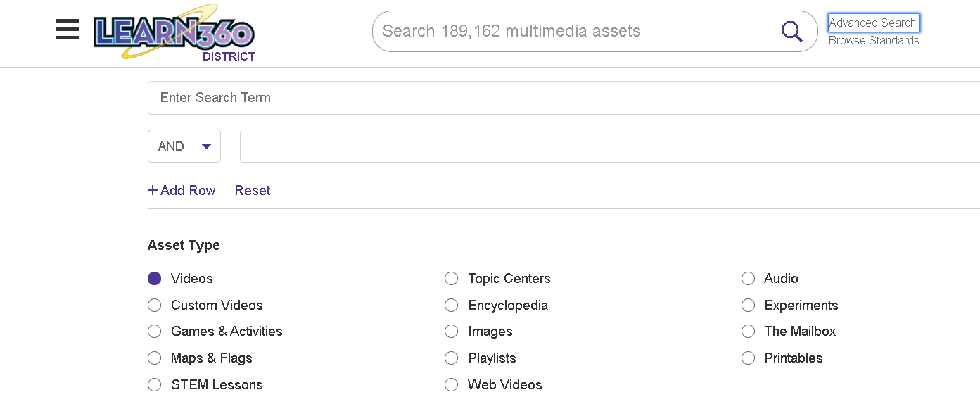This screenshot has width=980, height=409.
Task: Open the Browse Standards link
Action: (x=874, y=40)
